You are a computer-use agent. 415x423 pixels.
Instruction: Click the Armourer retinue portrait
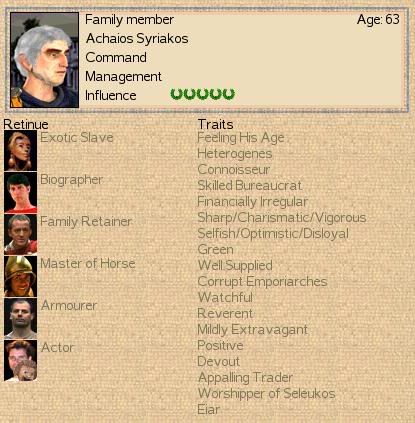[20, 318]
